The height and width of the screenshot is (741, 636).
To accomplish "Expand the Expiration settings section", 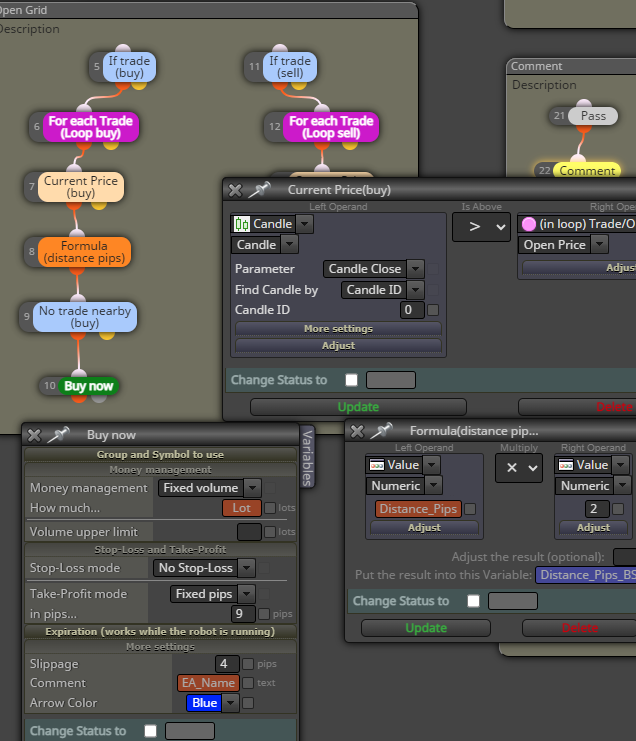I will pos(160,632).
